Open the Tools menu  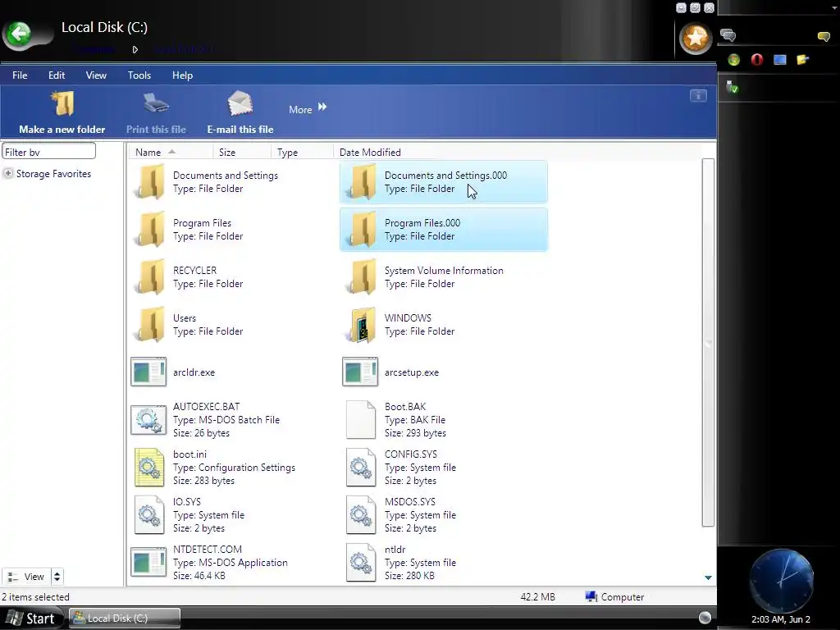coord(139,75)
